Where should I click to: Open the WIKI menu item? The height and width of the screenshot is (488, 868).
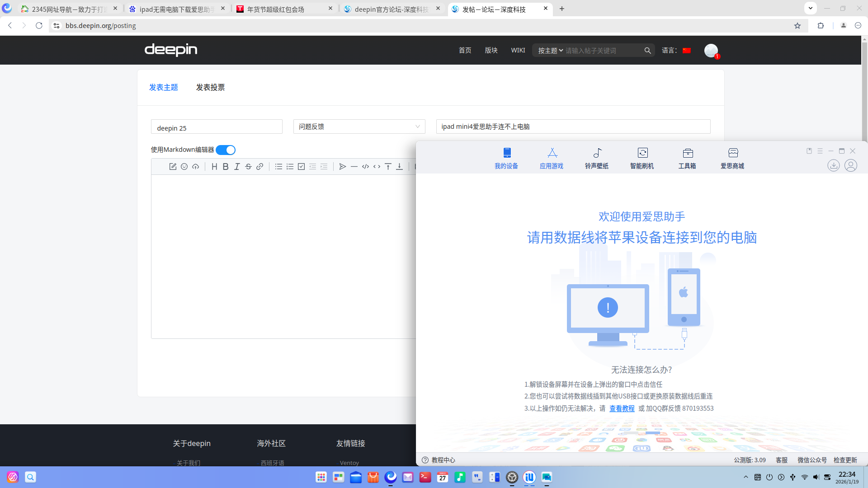tap(518, 50)
